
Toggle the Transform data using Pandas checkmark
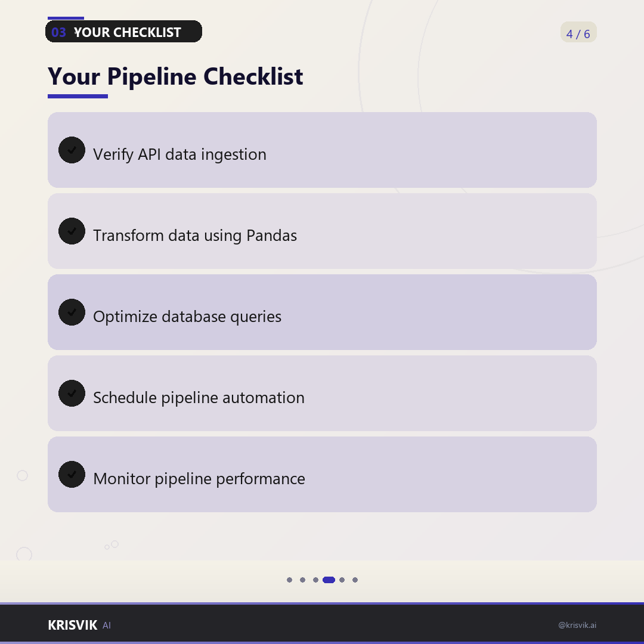(72, 231)
